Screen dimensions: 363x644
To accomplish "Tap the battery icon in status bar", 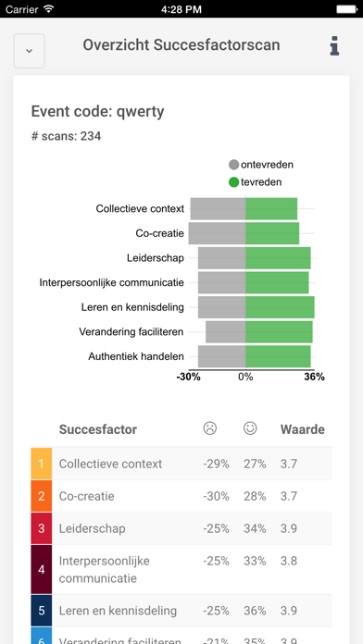I will pyautogui.click(x=346, y=9).
